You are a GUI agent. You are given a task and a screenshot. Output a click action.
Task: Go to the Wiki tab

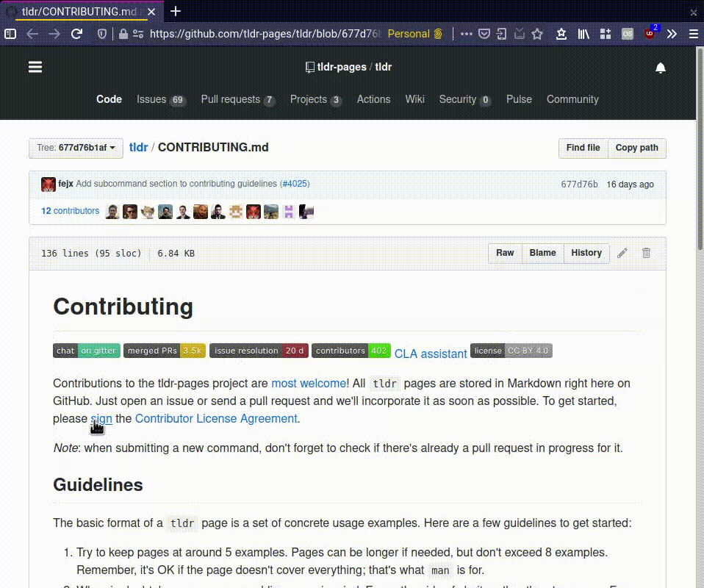tap(414, 99)
